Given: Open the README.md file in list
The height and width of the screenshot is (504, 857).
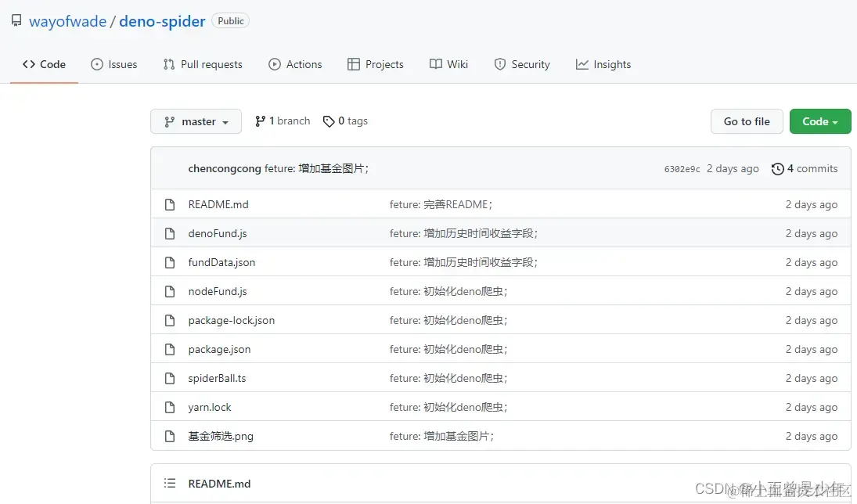Looking at the screenshot, I should click(x=218, y=204).
